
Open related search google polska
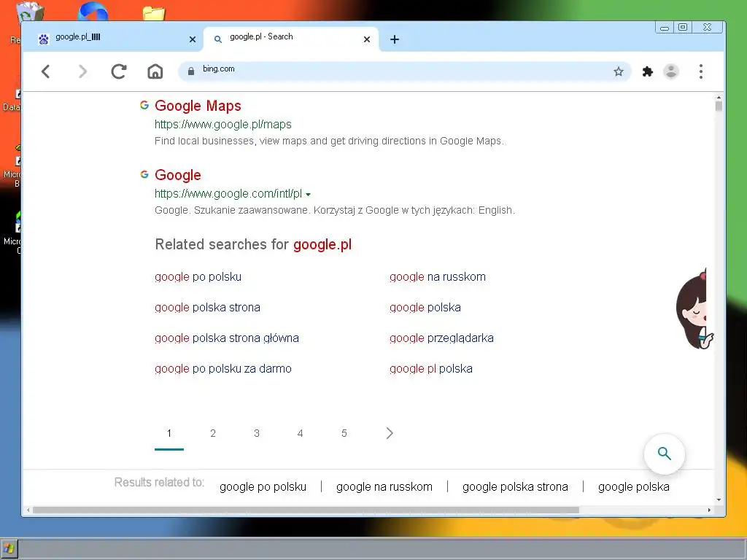(425, 307)
